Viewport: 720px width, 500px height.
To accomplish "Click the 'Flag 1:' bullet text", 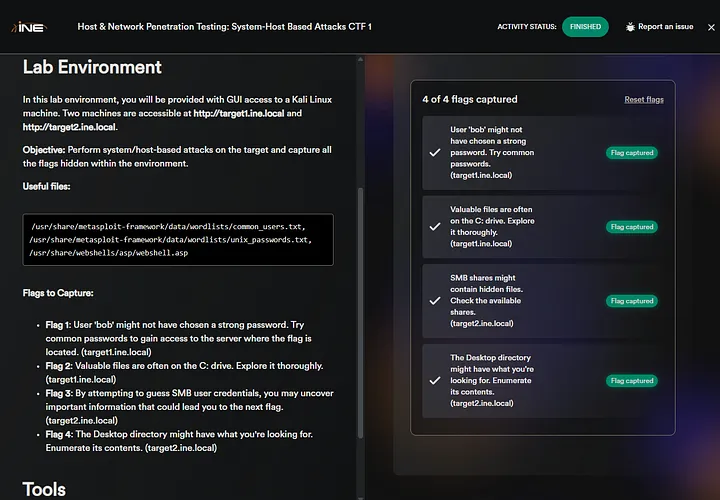I will coord(179,338).
